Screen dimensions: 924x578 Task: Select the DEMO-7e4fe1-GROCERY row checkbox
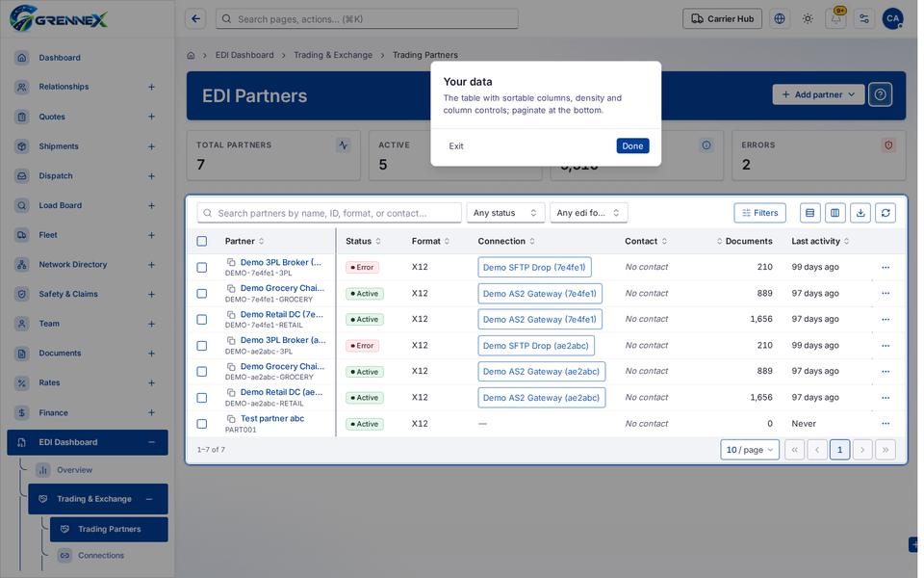pyautogui.click(x=201, y=293)
